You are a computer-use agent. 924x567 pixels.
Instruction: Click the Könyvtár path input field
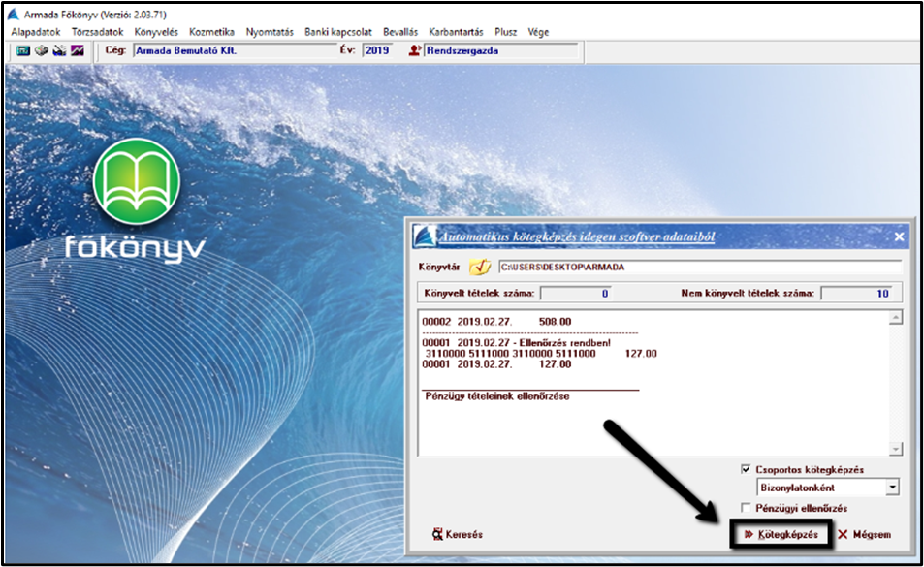(700, 268)
